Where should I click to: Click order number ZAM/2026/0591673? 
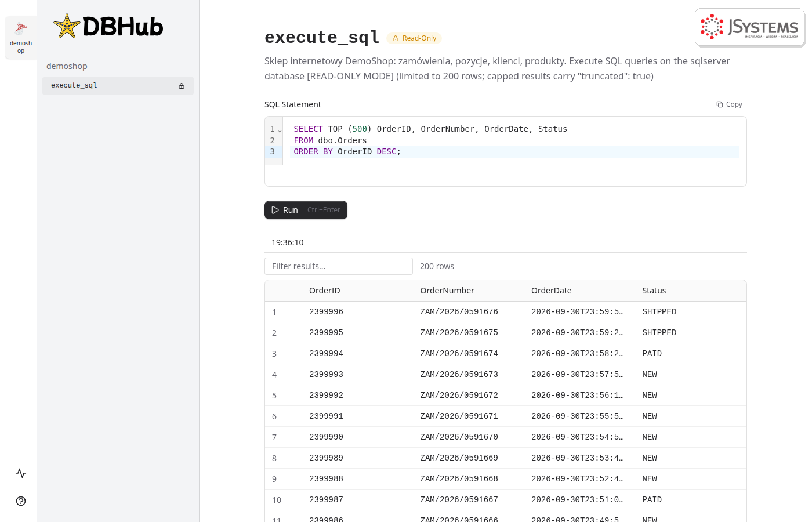tap(459, 375)
